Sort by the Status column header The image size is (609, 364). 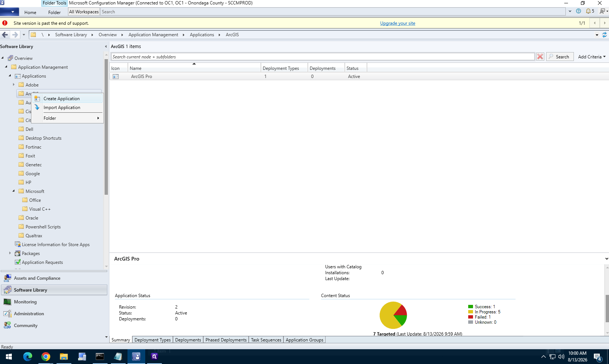pyautogui.click(x=355, y=68)
